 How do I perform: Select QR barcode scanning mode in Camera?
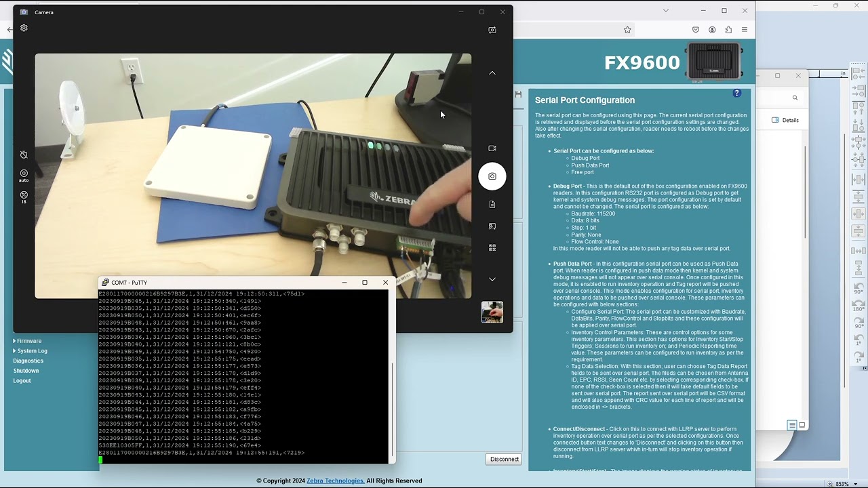click(492, 248)
